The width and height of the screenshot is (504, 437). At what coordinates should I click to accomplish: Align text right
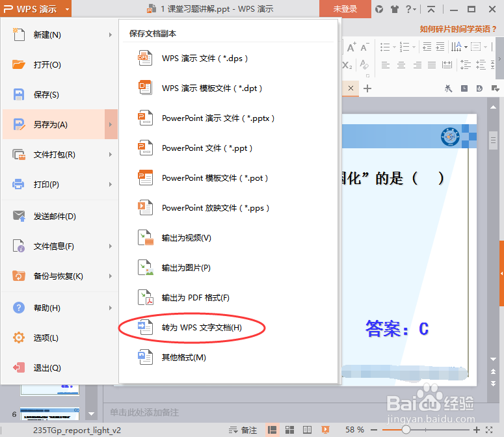tap(418, 65)
